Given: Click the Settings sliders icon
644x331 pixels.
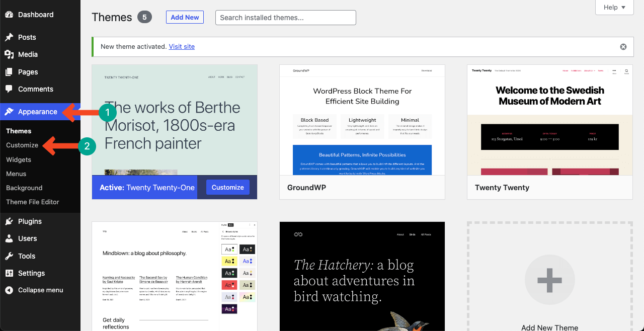Looking at the screenshot, I should (9, 273).
